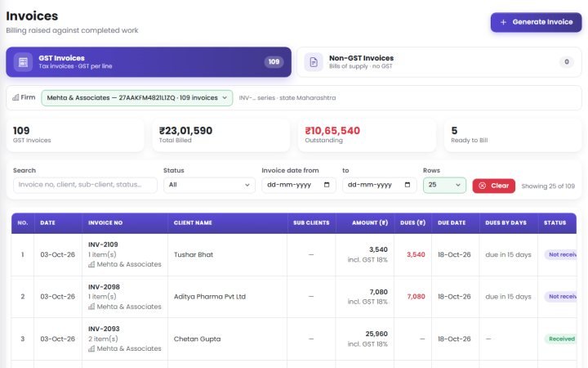
Task: Click the 0 badge on Non-GST Invoices
Action: point(566,62)
